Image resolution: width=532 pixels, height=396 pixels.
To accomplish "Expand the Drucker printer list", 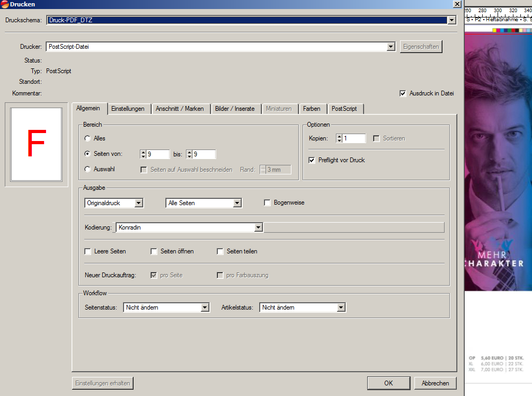I will click(x=391, y=47).
